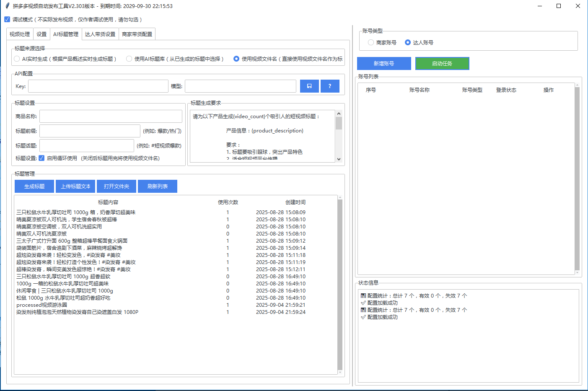This screenshot has height=391, width=588.
Task: Select the 商家账号 radio button
Action: pos(370,42)
